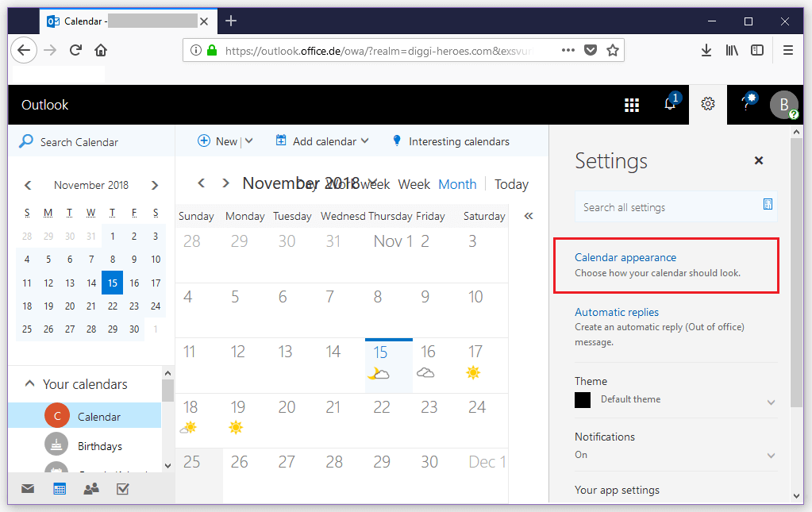Screen dimensions: 812x512
Task: Open the Office app launcher grid
Action: tap(631, 105)
